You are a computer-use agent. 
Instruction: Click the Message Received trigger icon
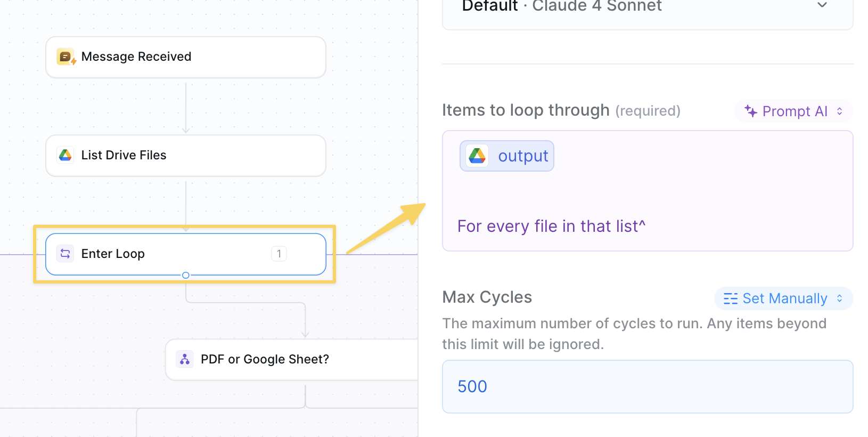pyautogui.click(x=65, y=56)
